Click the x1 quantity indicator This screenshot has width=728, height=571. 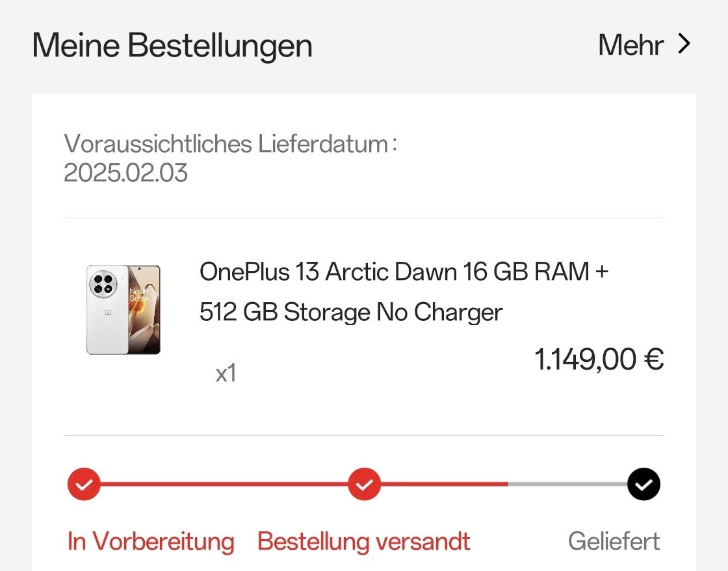point(226,374)
